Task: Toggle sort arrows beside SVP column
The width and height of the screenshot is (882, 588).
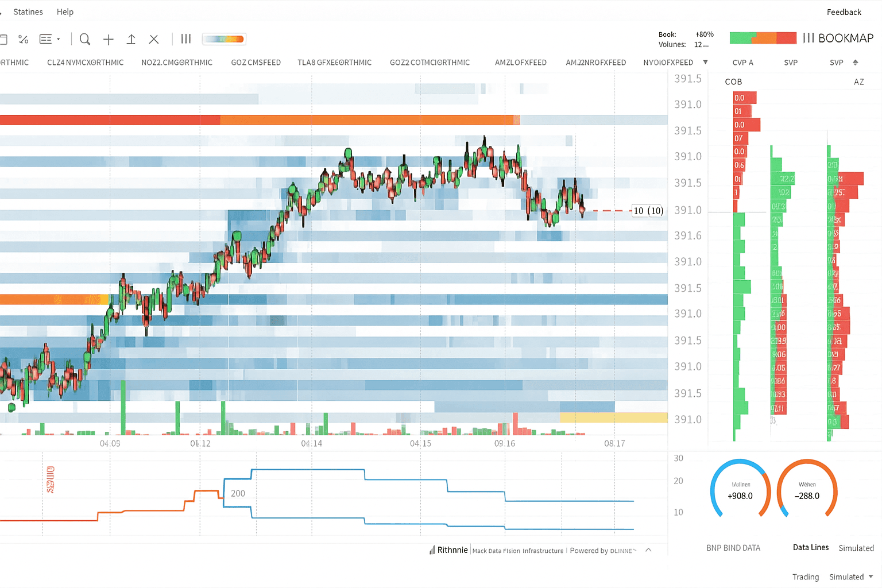Action: [855, 63]
